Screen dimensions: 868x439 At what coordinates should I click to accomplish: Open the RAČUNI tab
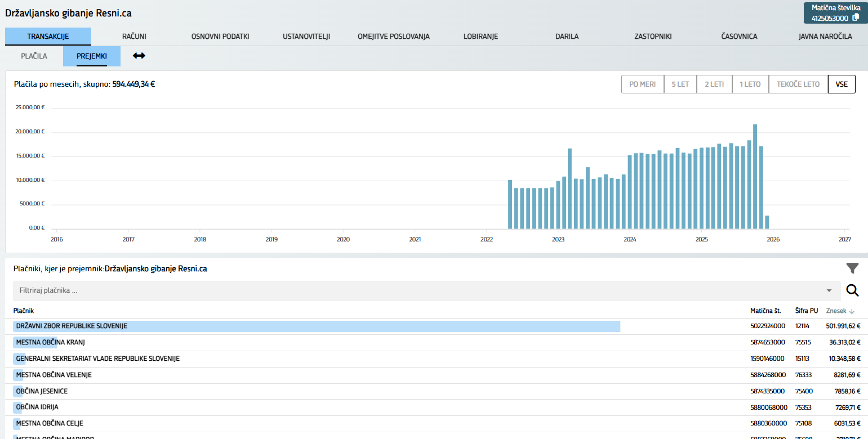(134, 37)
